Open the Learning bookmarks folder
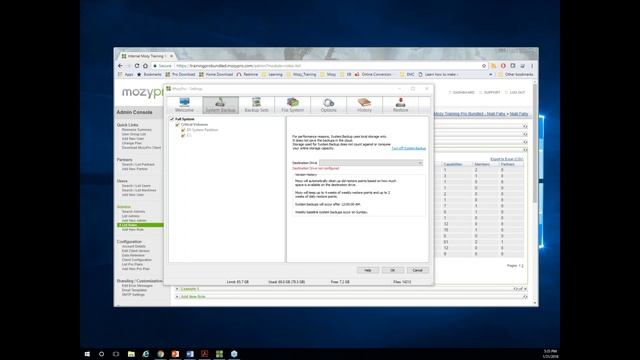The height and width of the screenshot is (360, 640). coord(272,75)
